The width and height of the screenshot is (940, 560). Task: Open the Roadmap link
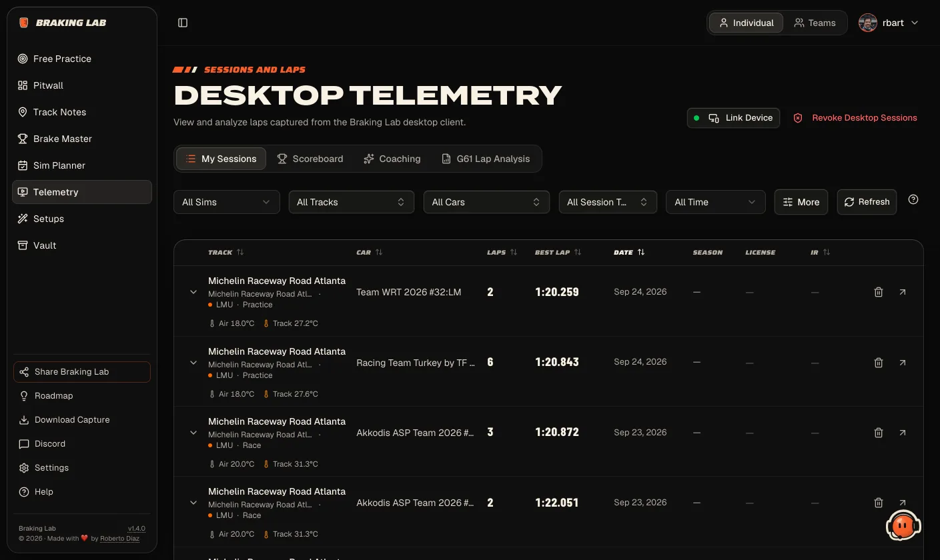pos(82,396)
